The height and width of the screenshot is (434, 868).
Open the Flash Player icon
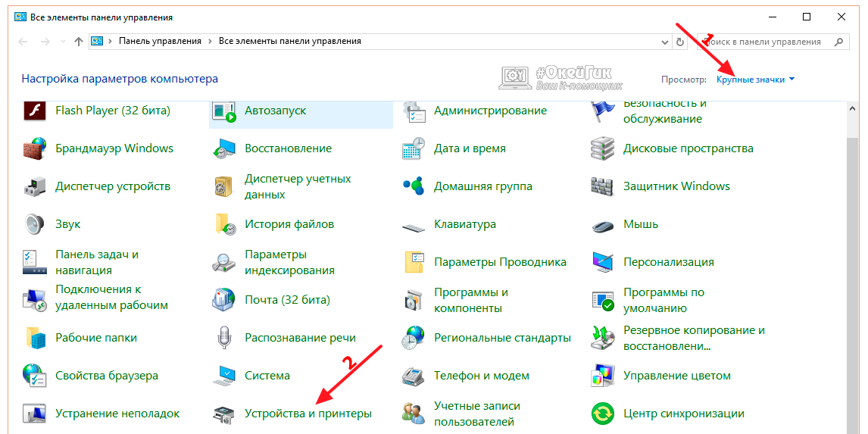[34, 111]
